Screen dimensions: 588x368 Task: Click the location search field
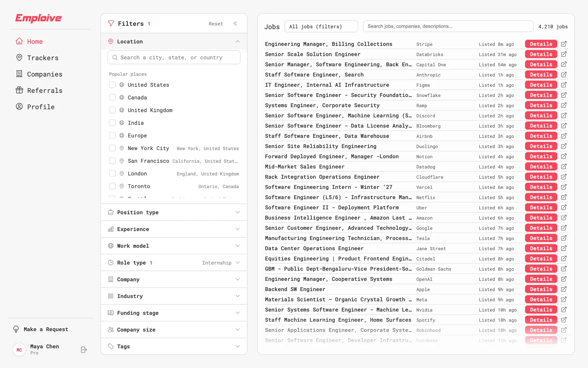[174, 57]
